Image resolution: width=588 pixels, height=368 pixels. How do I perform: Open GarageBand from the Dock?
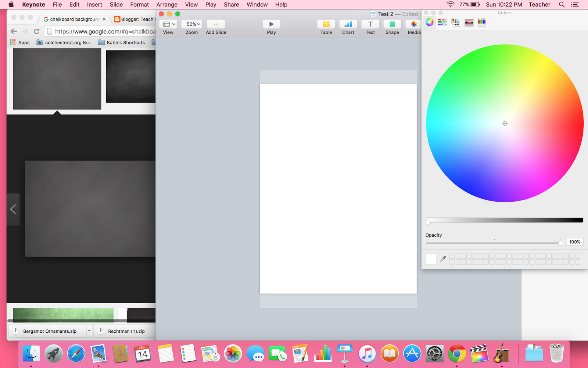click(501, 354)
